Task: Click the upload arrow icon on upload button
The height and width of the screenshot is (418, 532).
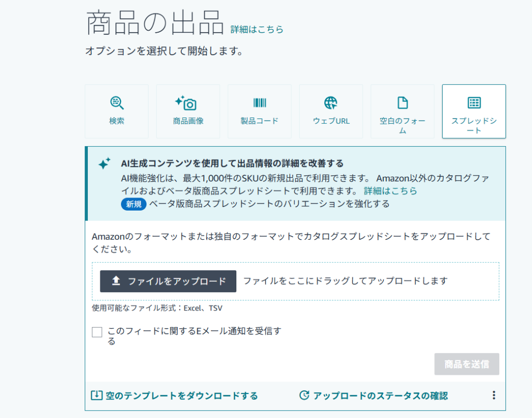Action: (116, 281)
